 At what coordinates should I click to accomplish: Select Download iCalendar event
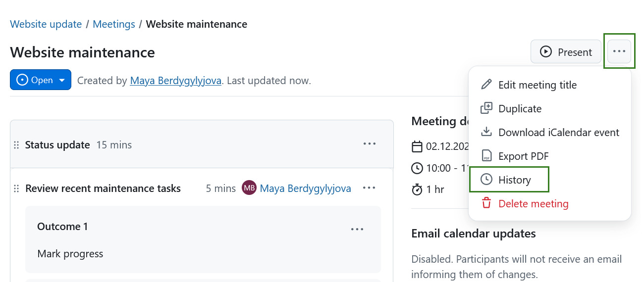pos(558,133)
